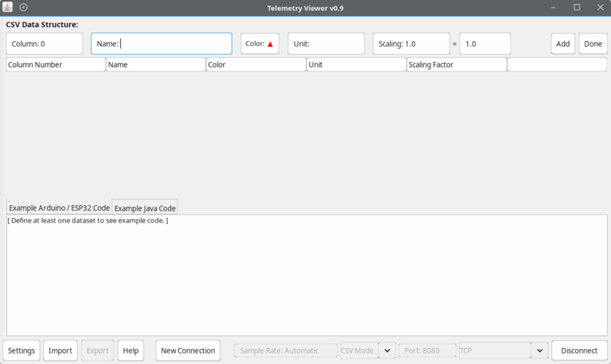Click the Export button
This screenshot has height=364, width=611.
tap(97, 350)
